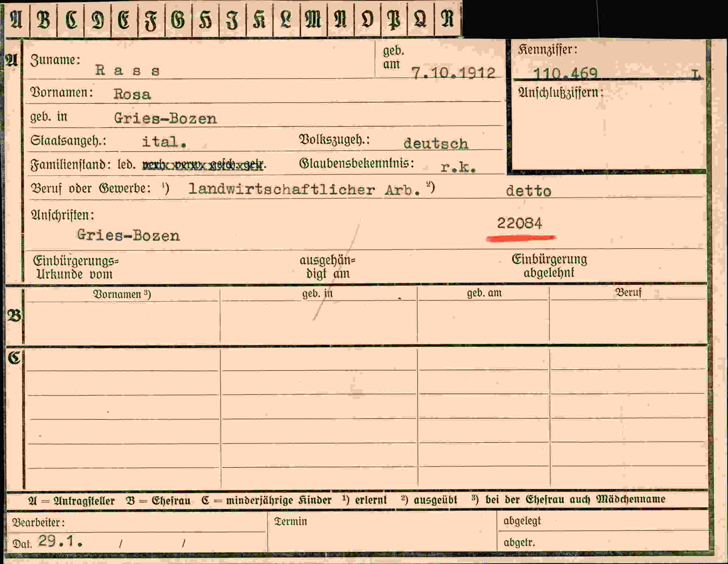Click the religion value 'r.k.'
This screenshot has width=728, height=564.
pyautogui.click(x=458, y=167)
